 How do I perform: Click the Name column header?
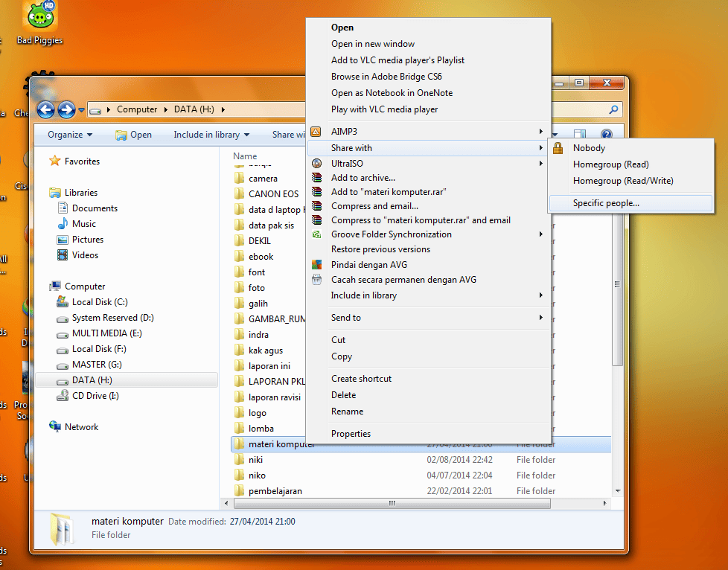(x=245, y=156)
